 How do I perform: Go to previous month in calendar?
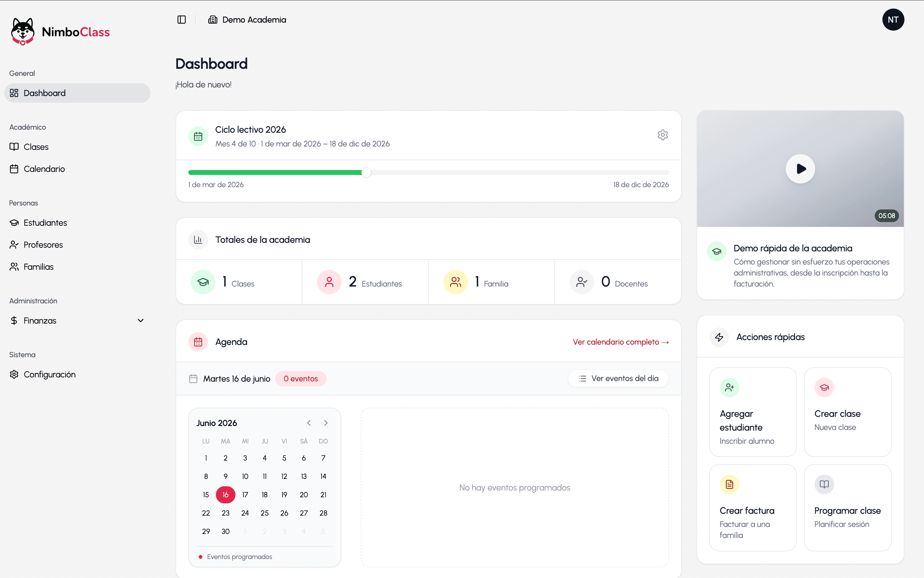(x=309, y=423)
